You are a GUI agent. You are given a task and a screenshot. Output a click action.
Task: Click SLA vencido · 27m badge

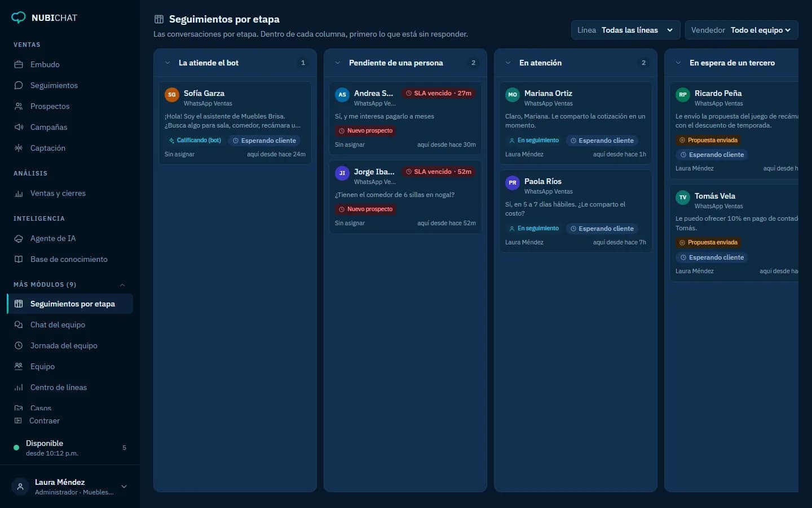pos(439,93)
